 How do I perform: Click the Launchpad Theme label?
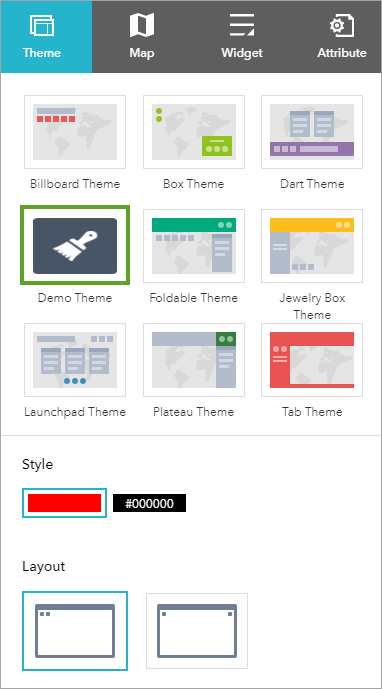click(x=75, y=412)
